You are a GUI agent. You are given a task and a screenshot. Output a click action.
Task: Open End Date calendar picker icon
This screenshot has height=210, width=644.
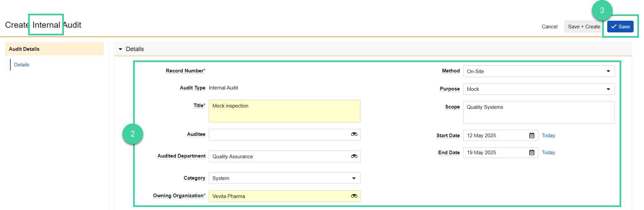532,153
